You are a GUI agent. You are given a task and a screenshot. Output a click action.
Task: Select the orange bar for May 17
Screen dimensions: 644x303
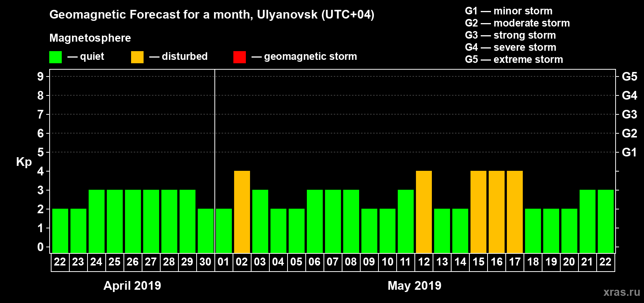coord(515,212)
